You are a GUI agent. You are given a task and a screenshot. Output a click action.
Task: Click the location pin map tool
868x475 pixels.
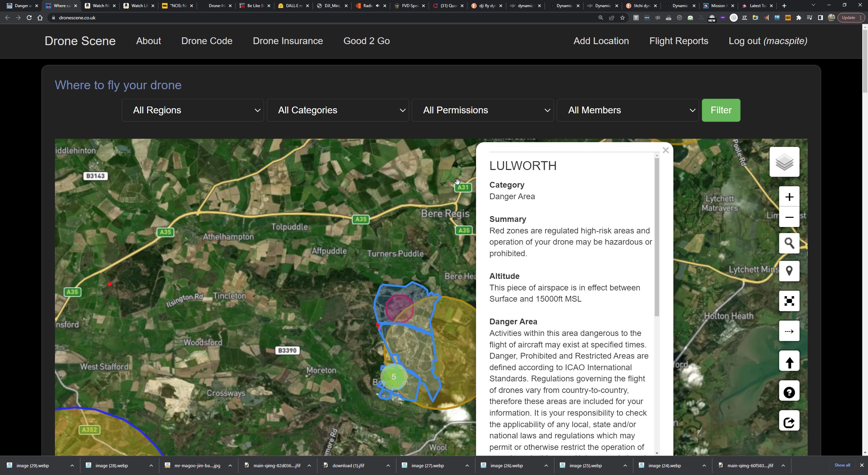point(789,271)
